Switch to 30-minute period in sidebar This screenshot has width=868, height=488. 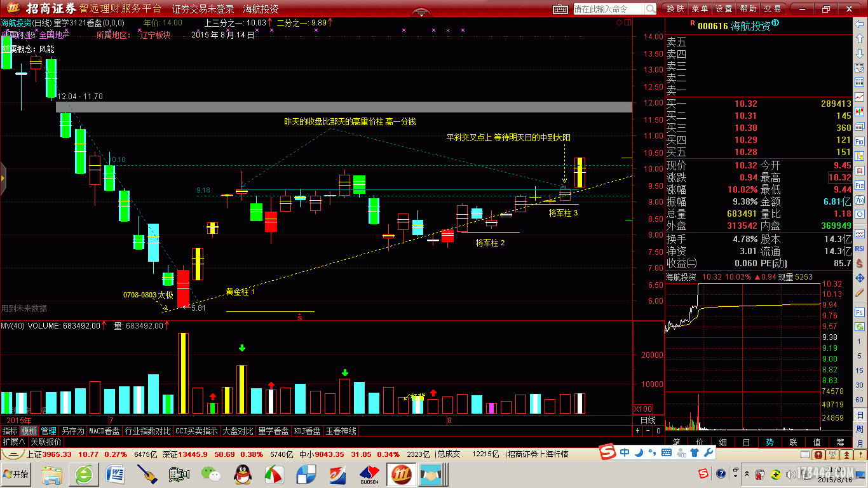860,385
